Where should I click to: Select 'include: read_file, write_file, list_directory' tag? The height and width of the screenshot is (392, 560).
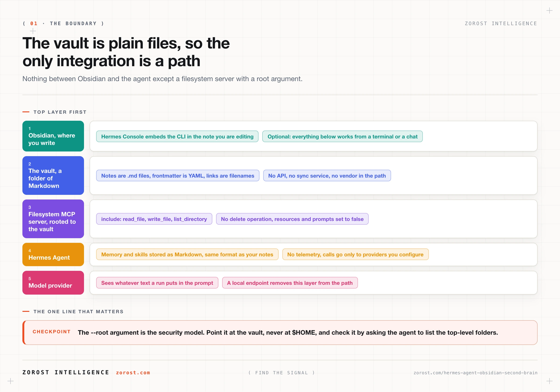pos(154,219)
